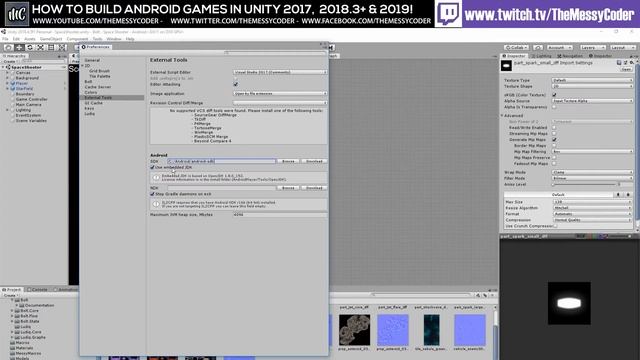Click the Materials folder icon in Project
This screenshot has width=640, height=360.
click(12, 348)
